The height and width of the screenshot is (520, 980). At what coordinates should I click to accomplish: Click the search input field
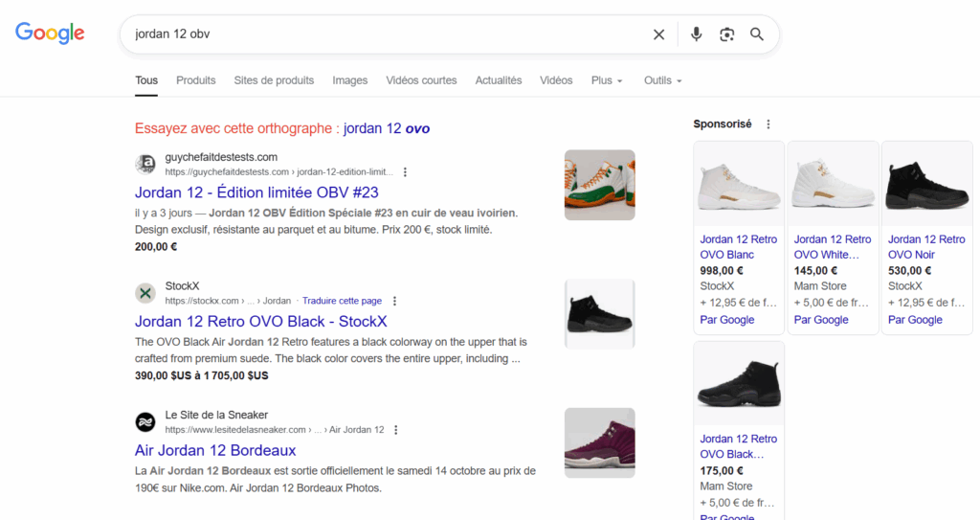[383, 34]
